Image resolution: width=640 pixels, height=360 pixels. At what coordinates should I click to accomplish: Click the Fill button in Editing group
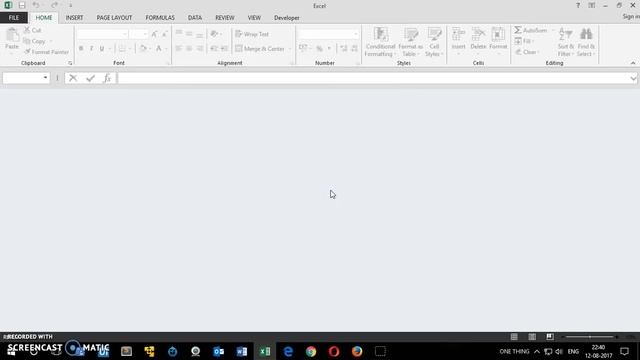[524, 41]
